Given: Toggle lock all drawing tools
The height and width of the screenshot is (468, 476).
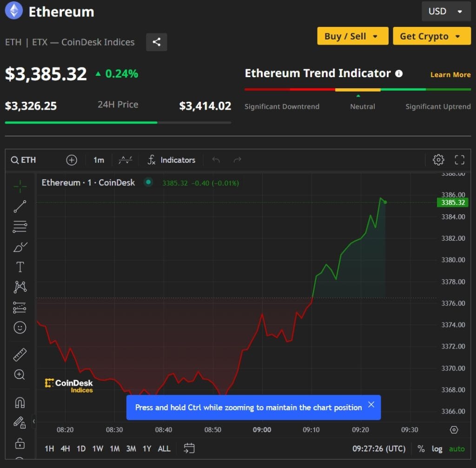Looking at the screenshot, I should coord(20,443).
